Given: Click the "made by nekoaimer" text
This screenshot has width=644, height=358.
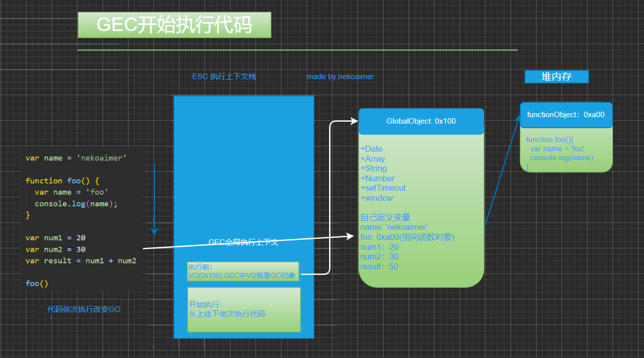Looking at the screenshot, I should pos(340,77).
